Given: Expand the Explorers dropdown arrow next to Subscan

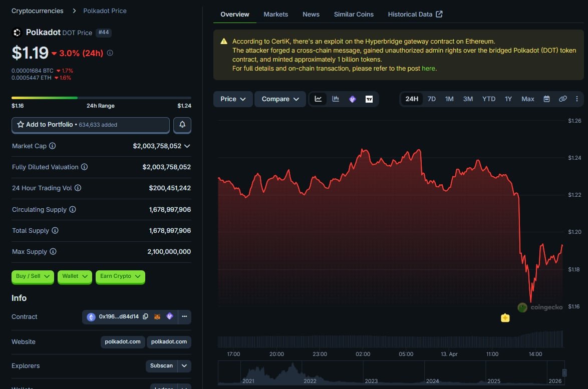Looking at the screenshot, I should coord(184,366).
